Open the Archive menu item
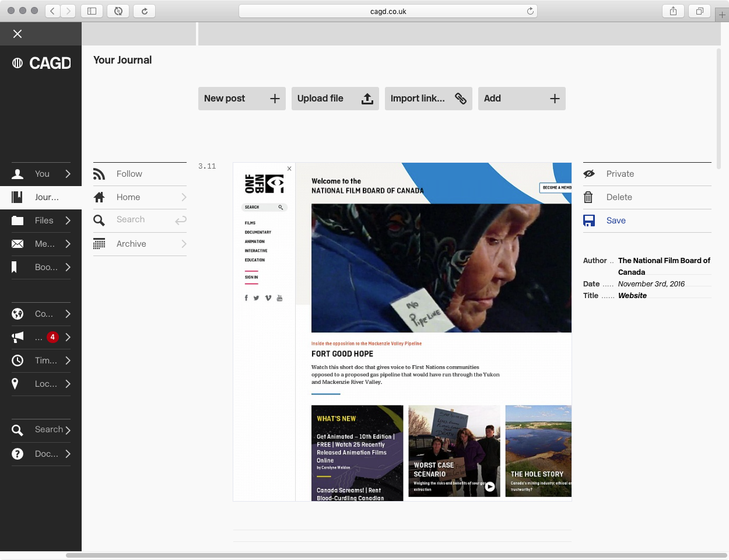 point(140,244)
